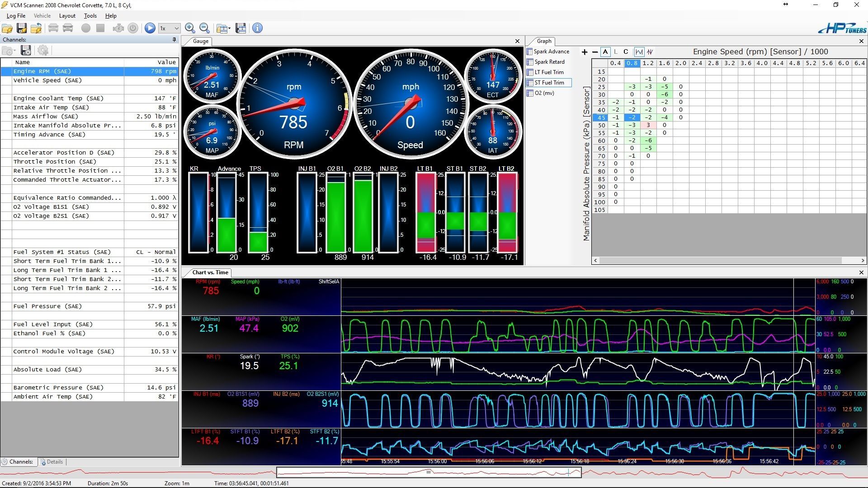Click the save channel configuration icon
Screen dimensions: 868x488
[25, 51]
